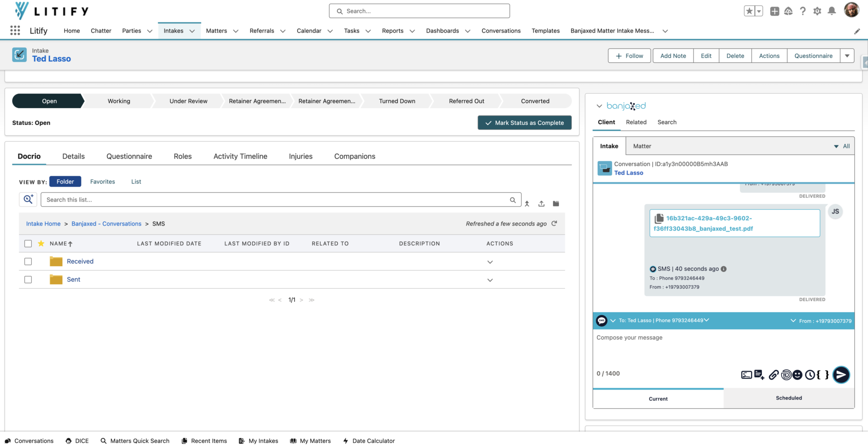Open the notifications bell

[x=831, y=11]
